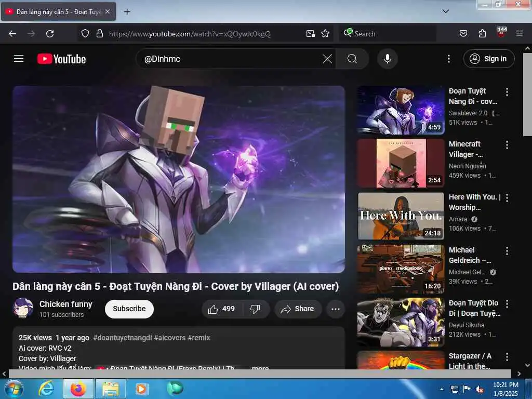Click the extension icon with the 144 badge
Viewport: 532px width, 399px height.
click(501, 33)
